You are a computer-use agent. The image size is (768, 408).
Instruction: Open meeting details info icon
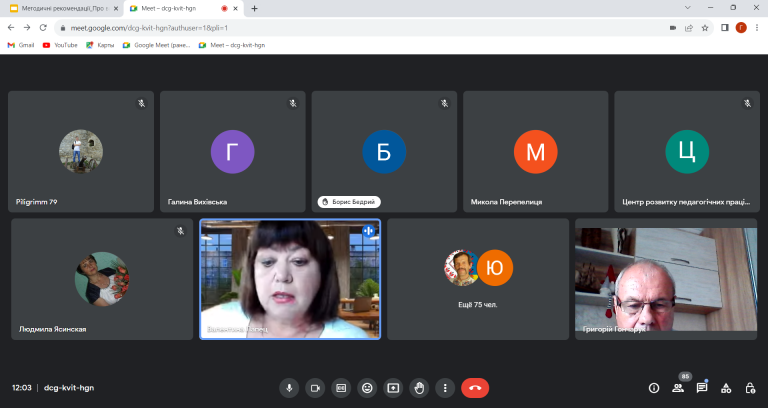[654, 388]
